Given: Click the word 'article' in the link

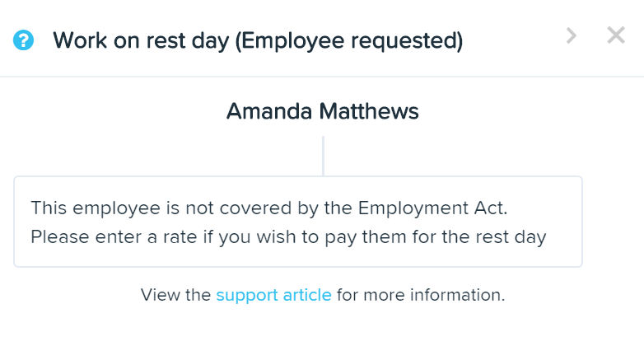Looking at the screenshot, I should click(307, 295).
